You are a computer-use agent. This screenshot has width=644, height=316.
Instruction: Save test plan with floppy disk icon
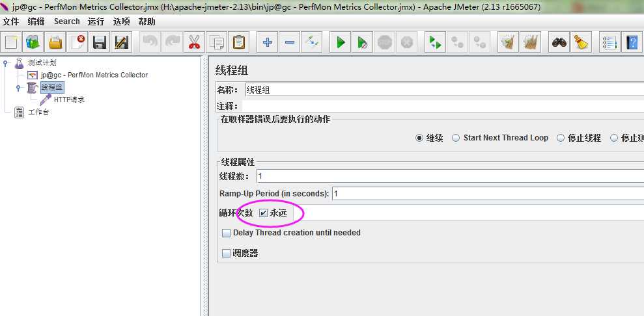(x=100, y=42)
